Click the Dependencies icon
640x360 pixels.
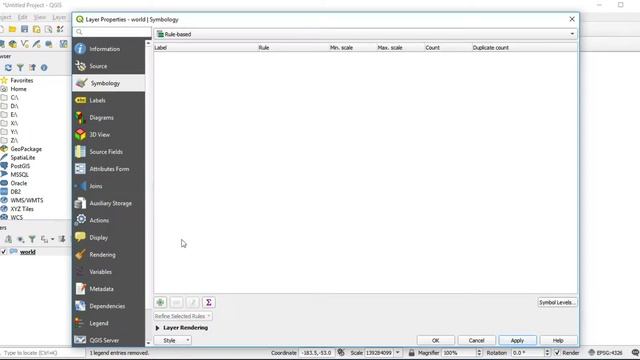pos(80,306)
